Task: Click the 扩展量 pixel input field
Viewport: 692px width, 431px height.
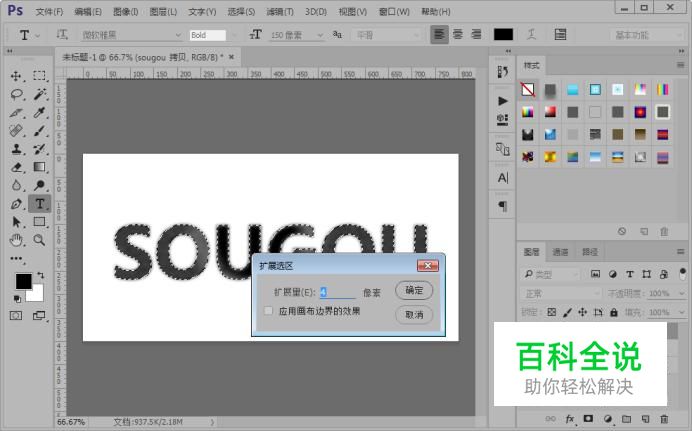Action: pyautogui.click(x=337, y=292)
